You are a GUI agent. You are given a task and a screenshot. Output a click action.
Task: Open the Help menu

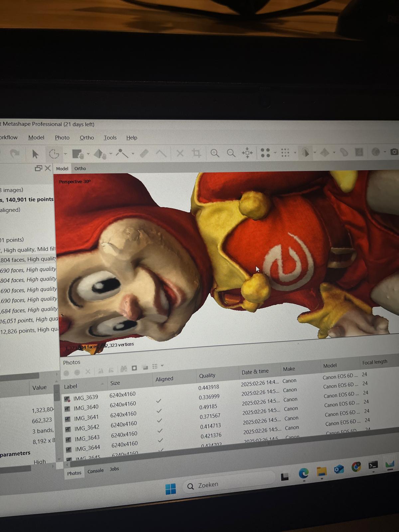132,138
